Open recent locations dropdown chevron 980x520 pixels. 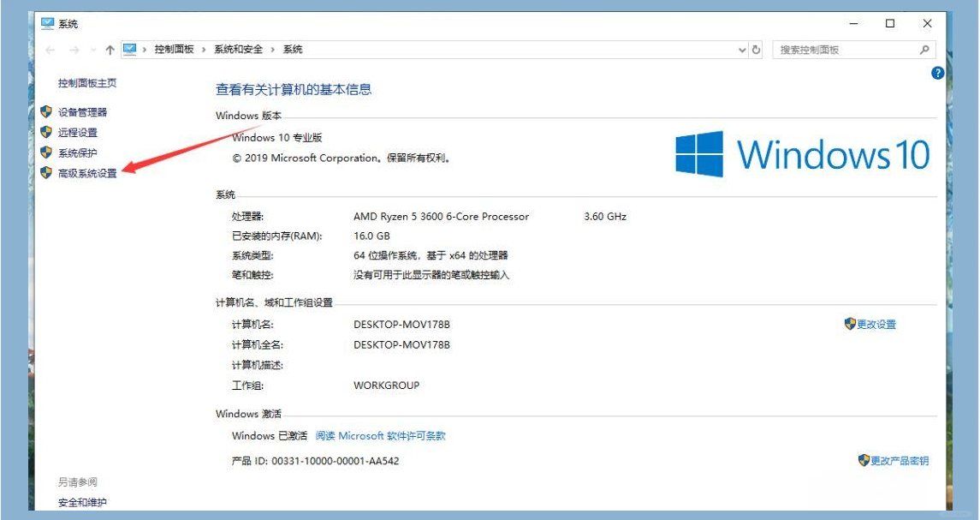tap(93, 50)
